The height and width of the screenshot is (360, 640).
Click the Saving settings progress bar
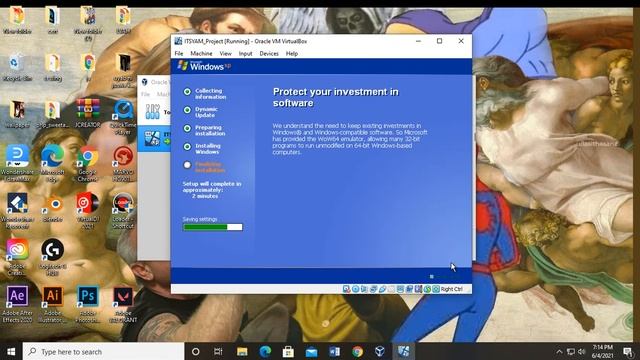(213, 227)
